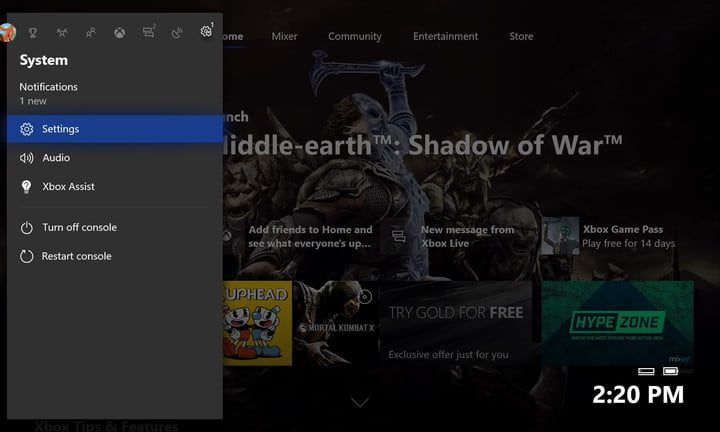This screenshot has height=432, width=720.
Task: Select Turn off console
Action: tap(115, 227)
